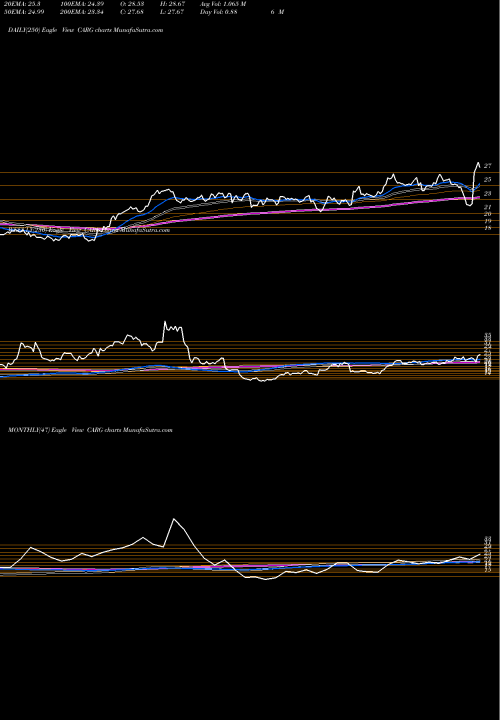The image size is (500, 720).
Task: Click the Avg Vol reading
Action: click(x=223, y=4)
